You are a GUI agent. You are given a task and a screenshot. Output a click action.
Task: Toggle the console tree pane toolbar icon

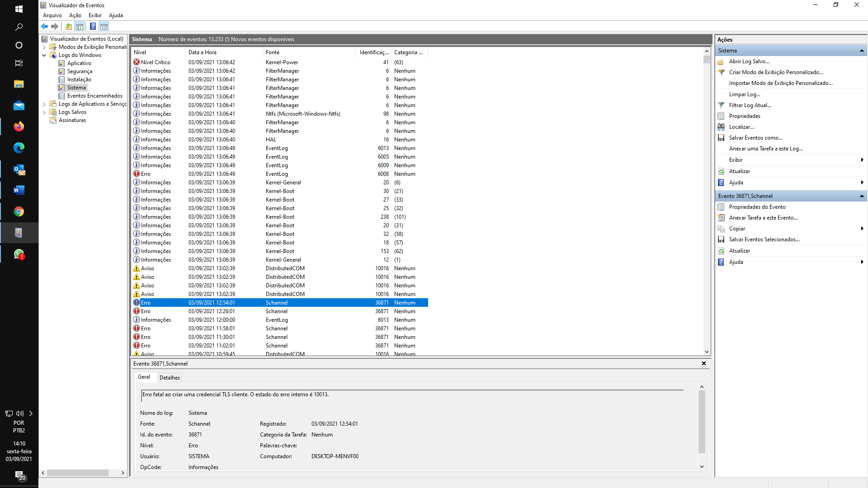pyautogui.click(x=80, y=26)
